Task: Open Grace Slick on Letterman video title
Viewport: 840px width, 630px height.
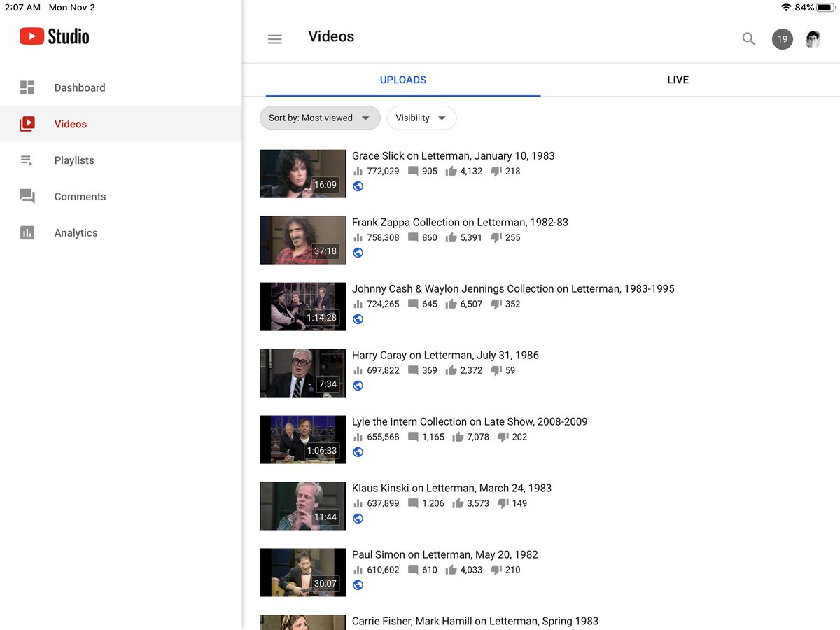Action: coord(454,155)
